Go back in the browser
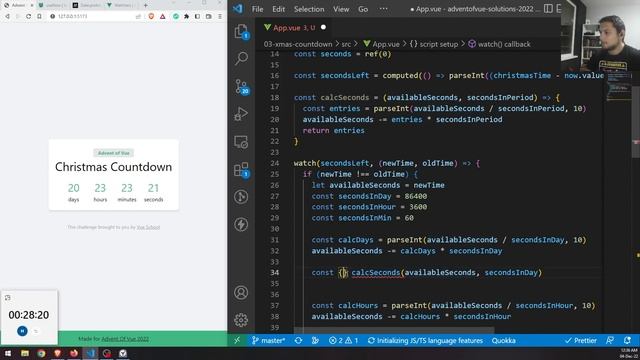 coord(7,16)
